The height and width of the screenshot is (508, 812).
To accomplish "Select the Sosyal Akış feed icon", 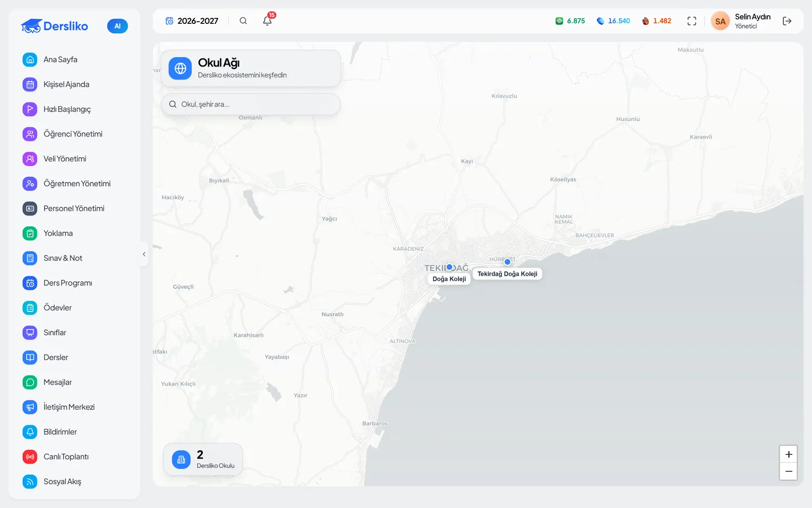I will click(x=30, y=481).
